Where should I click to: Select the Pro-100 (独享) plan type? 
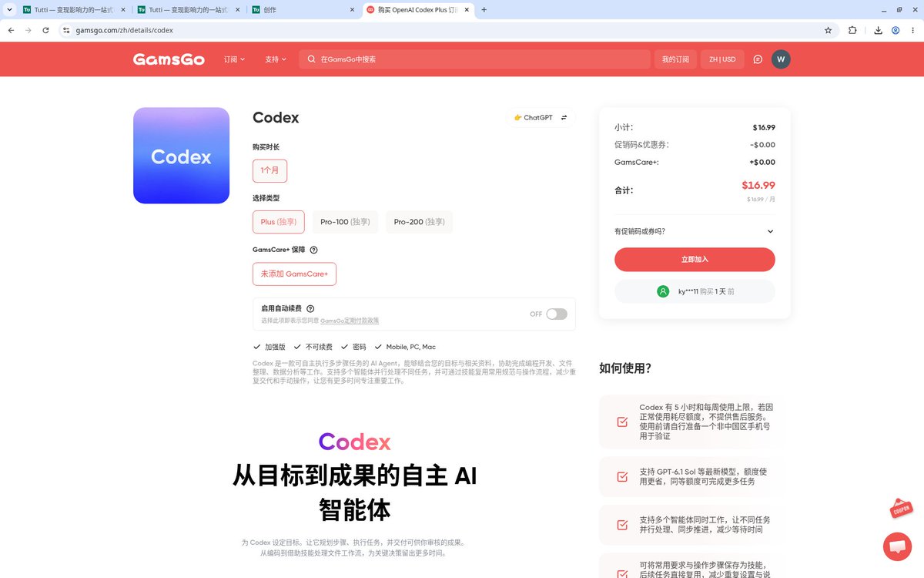point(345,222)
